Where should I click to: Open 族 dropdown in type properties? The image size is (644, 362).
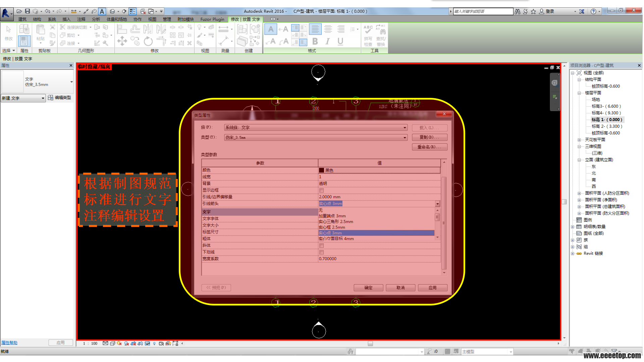[404, 127]
